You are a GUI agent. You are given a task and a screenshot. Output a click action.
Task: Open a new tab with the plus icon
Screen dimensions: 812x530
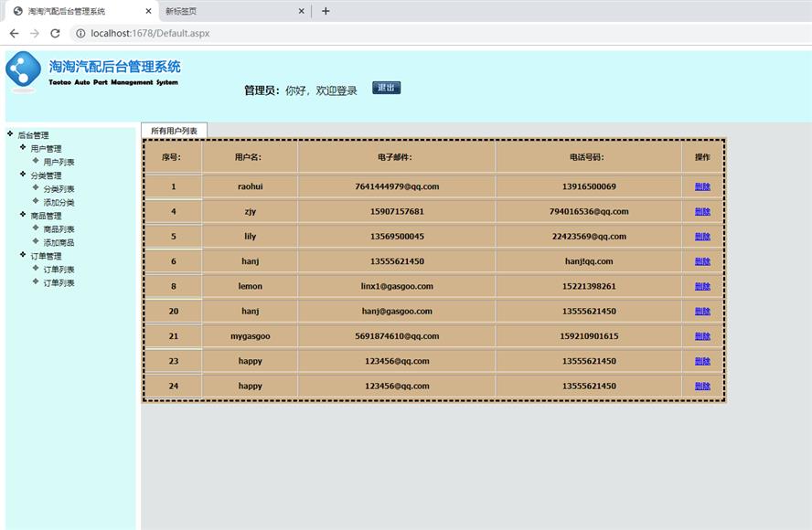click(326, 11)
